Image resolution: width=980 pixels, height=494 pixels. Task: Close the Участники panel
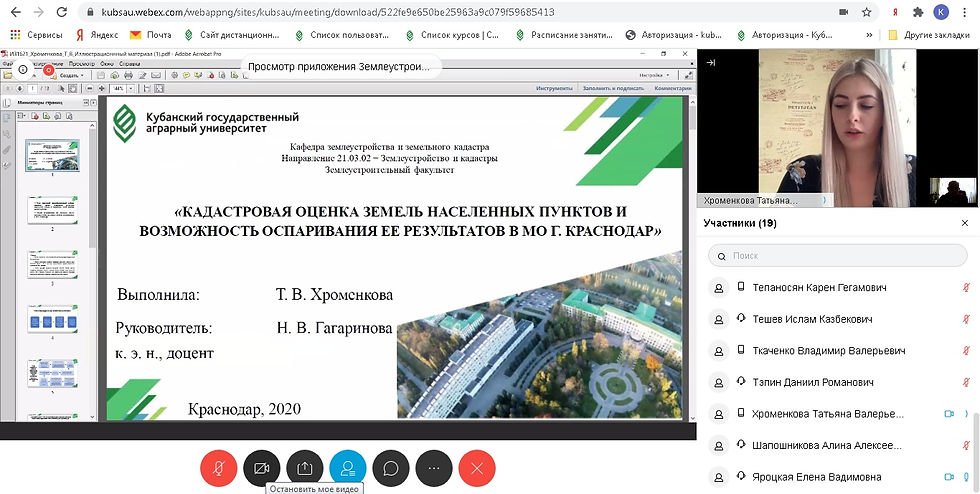pos(964,223)
